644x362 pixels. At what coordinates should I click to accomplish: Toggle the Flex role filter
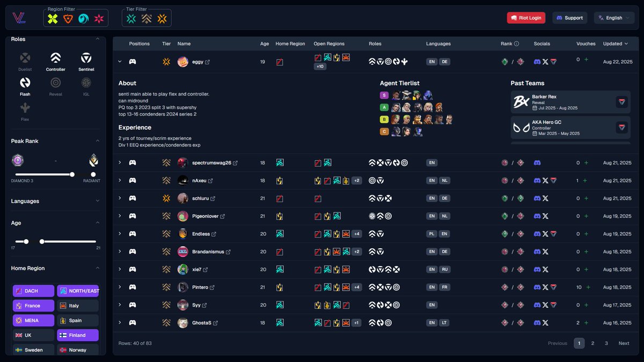click(x=25, y=112)
